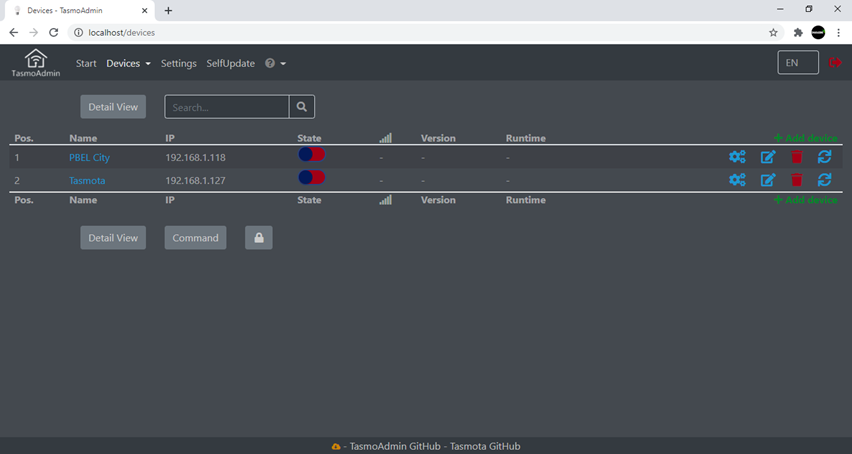This screenshot has width=852, height=454.
Task: Open configuration gears for Tasmota device
Action: click(x=737, y=180)
